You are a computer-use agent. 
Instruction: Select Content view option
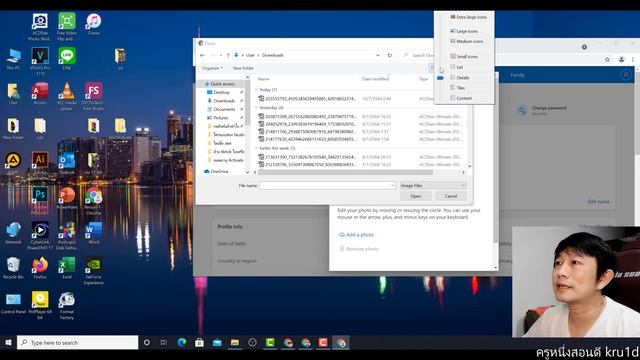coord(461,98)
